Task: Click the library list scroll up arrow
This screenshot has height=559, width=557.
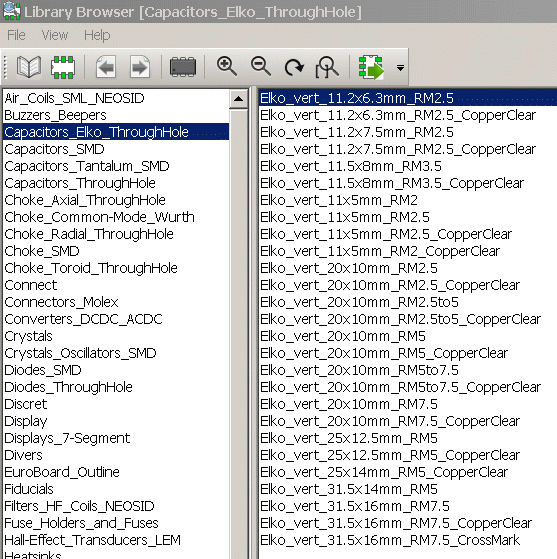Action: [x=239, y=99]
